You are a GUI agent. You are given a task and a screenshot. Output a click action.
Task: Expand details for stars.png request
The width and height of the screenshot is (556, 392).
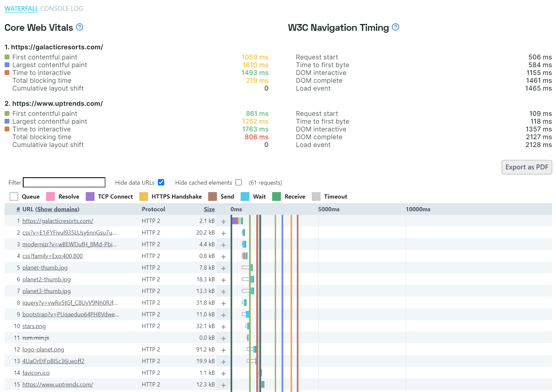pyautogui.click(x=223, y=327)
